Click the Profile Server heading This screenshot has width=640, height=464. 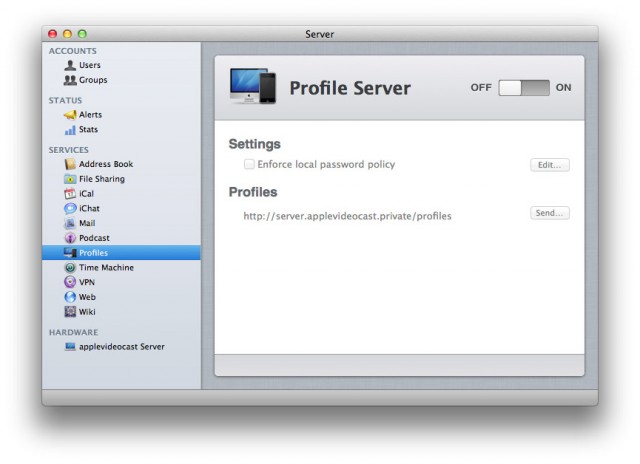[x=350, y=88]
